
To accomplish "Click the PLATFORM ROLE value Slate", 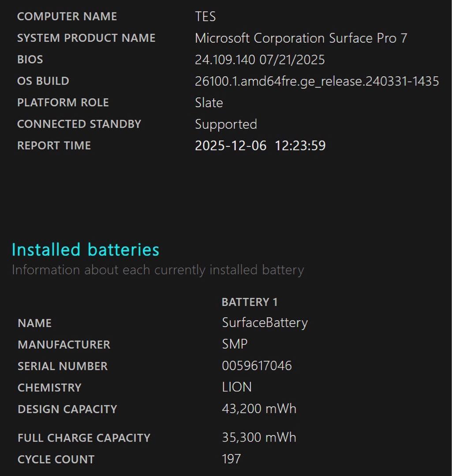I will pos(209,103).
